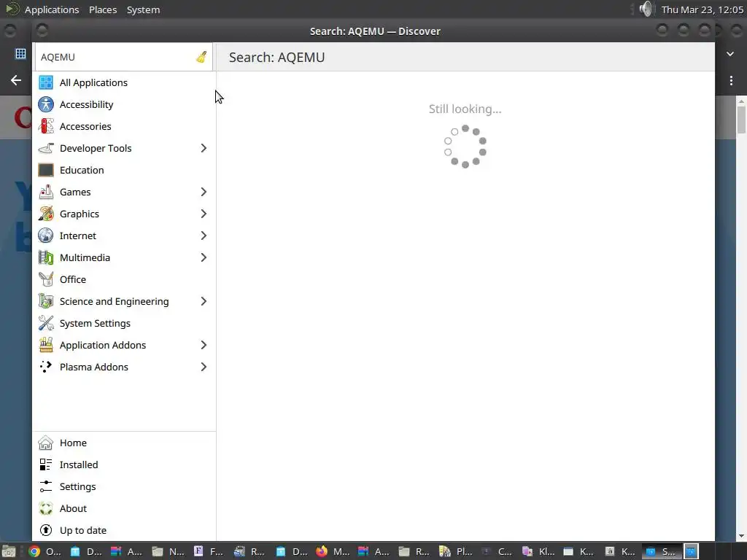Image resolution: width=747 pixels, height=560 pixels.
Task: Expand the Games category chevron
Action: [x=204, y=192]
